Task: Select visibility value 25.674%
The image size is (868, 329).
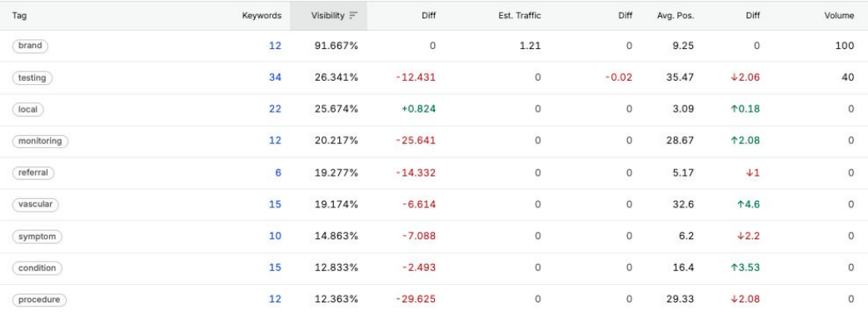Action: (336, 109)
